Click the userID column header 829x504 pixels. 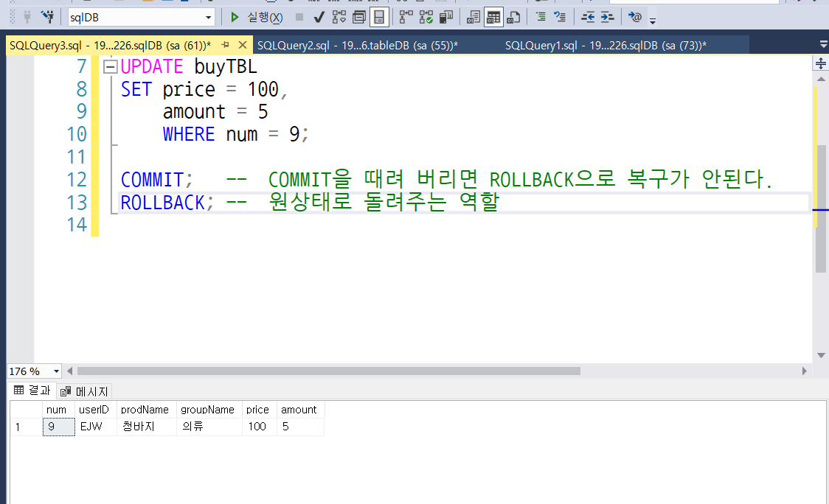tap(96, 410)
